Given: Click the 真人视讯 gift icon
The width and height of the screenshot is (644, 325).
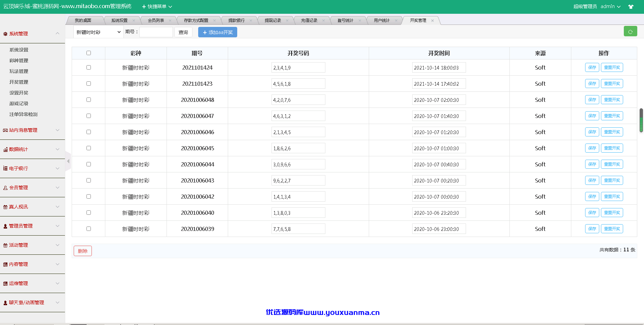Looking at the screenshot, I should pos(5,207).
